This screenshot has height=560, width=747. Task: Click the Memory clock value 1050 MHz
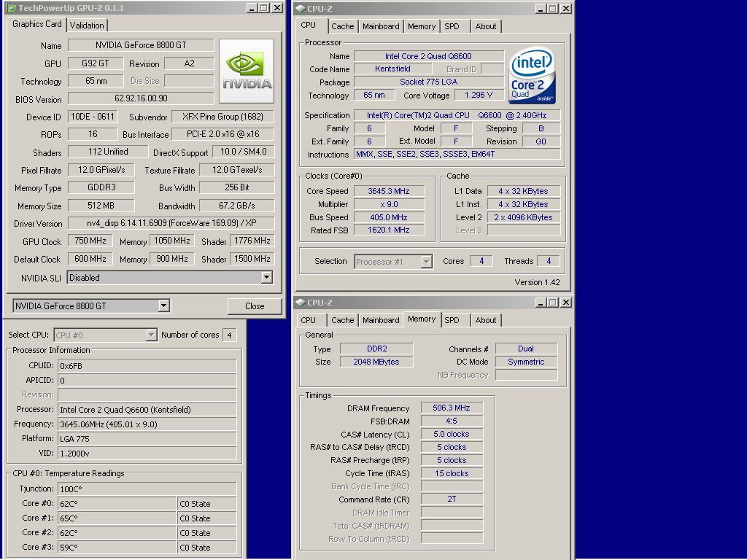171,241
